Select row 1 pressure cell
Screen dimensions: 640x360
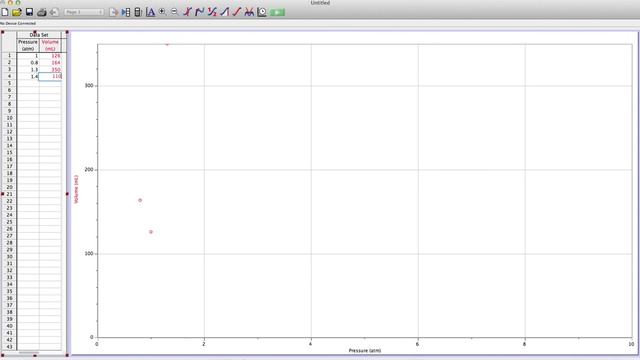[28, 56]
